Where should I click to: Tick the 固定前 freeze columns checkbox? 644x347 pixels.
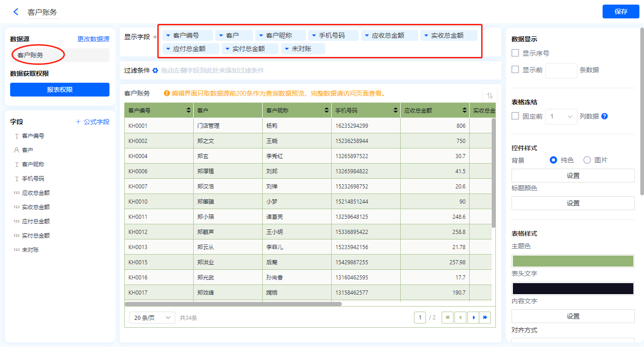[x=516, y=116]
